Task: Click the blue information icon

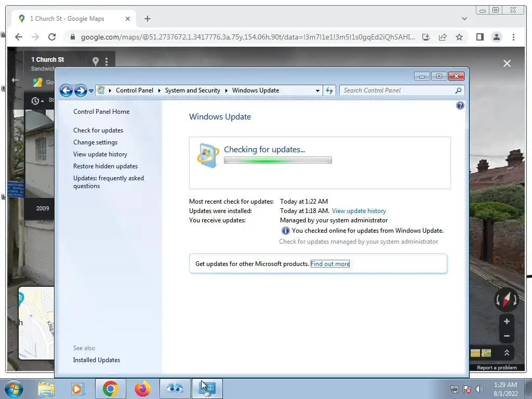Action: coord(285,231)
